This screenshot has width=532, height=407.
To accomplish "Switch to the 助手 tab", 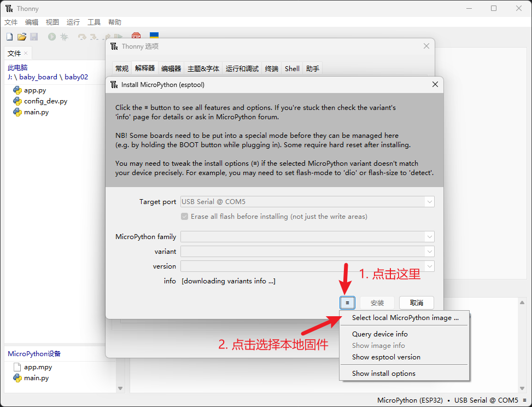I will pyautogui.click(x=313, y=68).
